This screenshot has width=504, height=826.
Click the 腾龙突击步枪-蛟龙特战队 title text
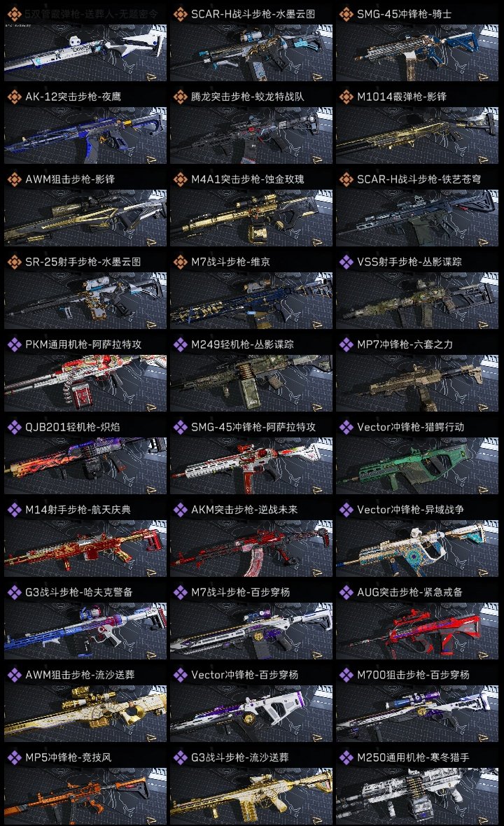(248, 97)
